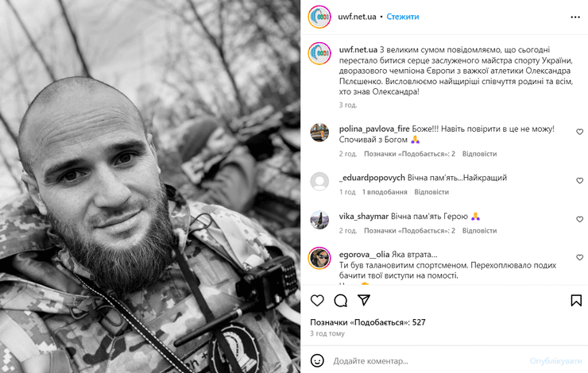The image size is (588, 373).
Task: Save post with bookmark icon
Action: 576,300
